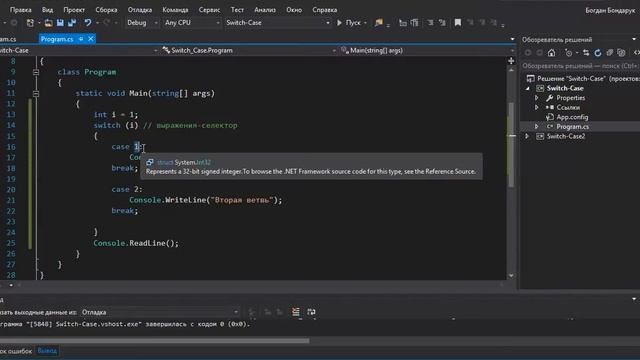
Task: Toggle Show All Files in Solution Explorer
Action: [621, 53]
